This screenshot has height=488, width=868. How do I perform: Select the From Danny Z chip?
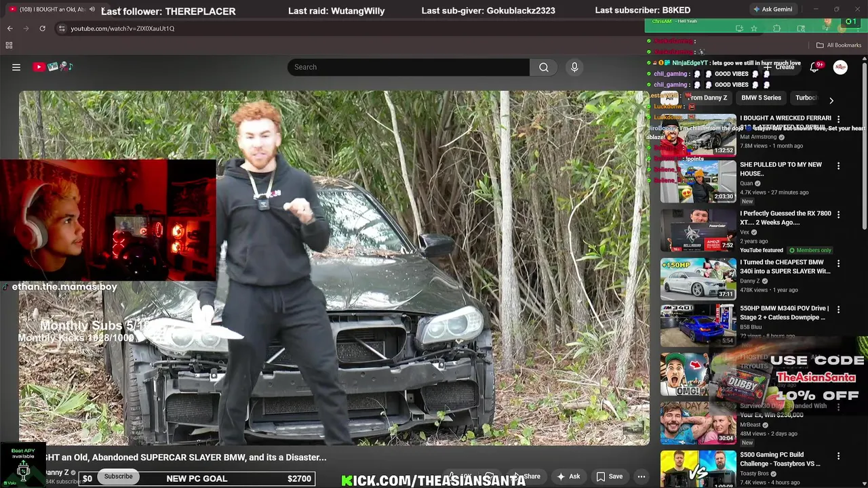coord(706,98)
